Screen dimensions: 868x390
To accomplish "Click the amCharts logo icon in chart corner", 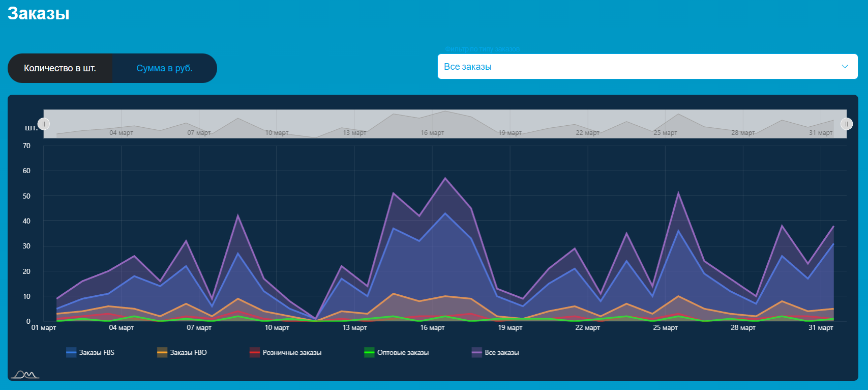I will 25,375.
